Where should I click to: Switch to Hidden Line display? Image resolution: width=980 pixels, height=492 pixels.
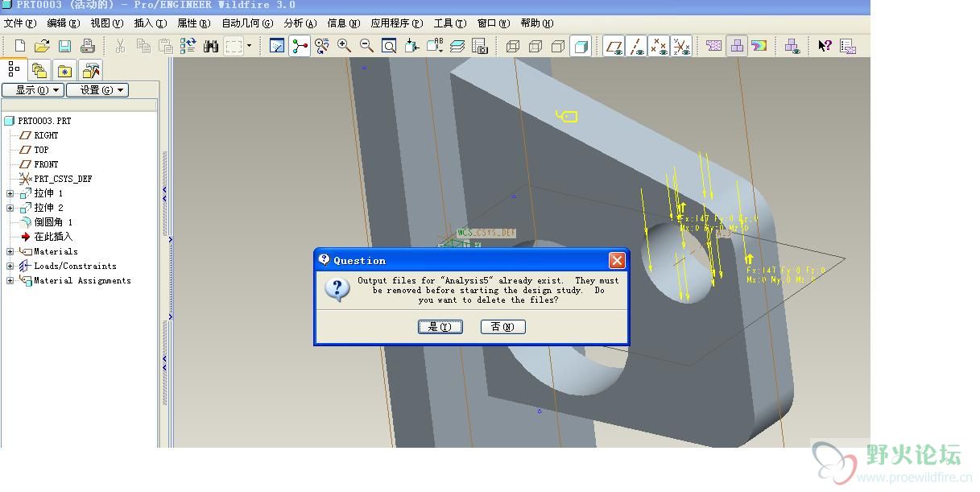click(535, 47)
